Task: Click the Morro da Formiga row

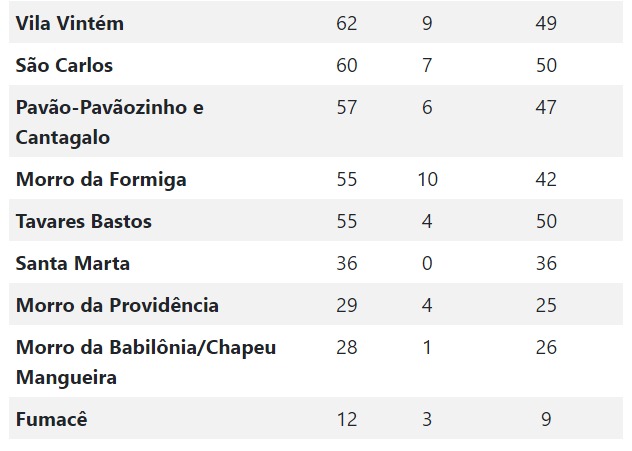Action: [x=316, y=179]
